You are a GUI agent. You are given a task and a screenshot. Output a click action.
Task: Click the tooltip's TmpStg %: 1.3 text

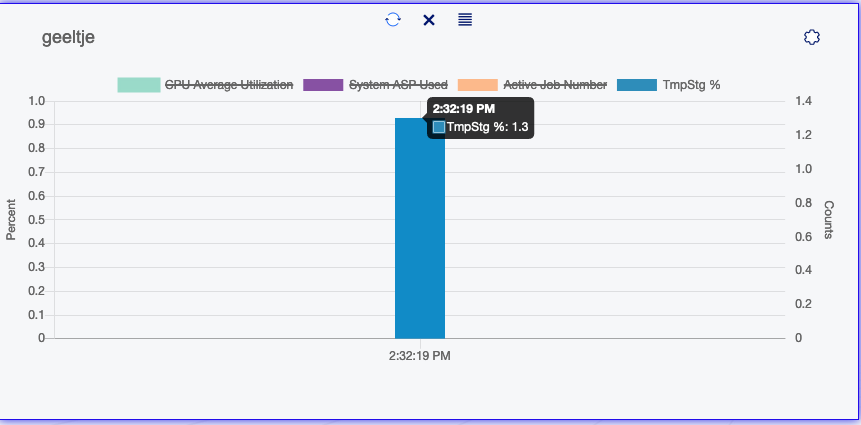[x=487, y=127]
